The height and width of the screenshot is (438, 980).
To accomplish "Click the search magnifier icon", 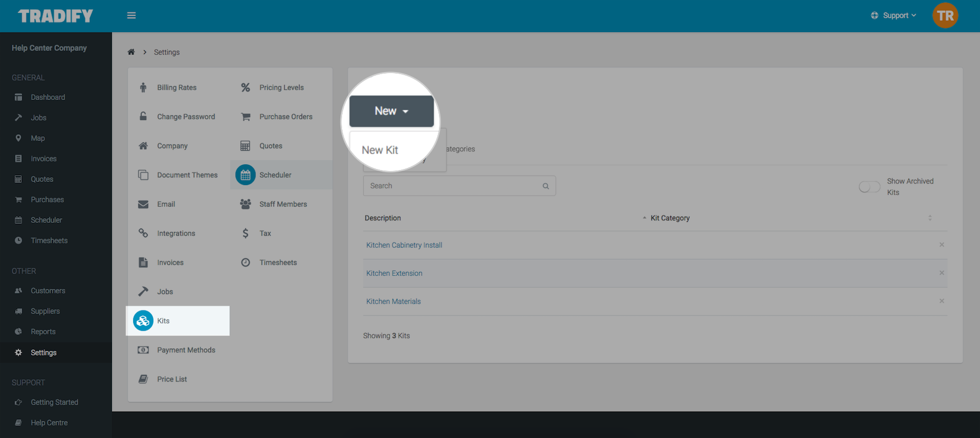I will (x=545, y=186).
